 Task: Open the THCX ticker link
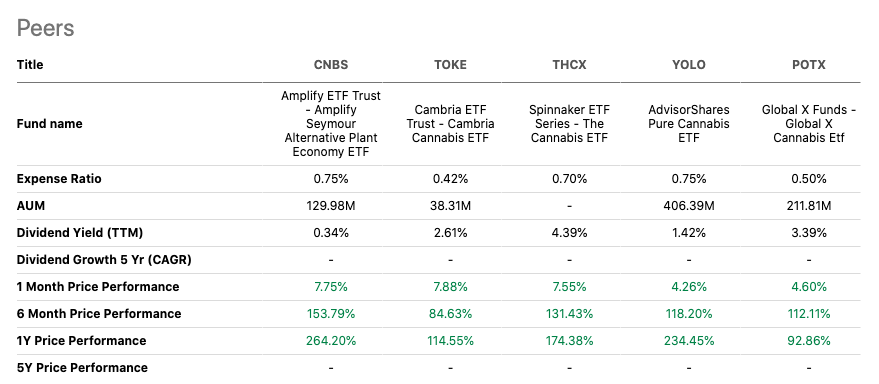569,64
